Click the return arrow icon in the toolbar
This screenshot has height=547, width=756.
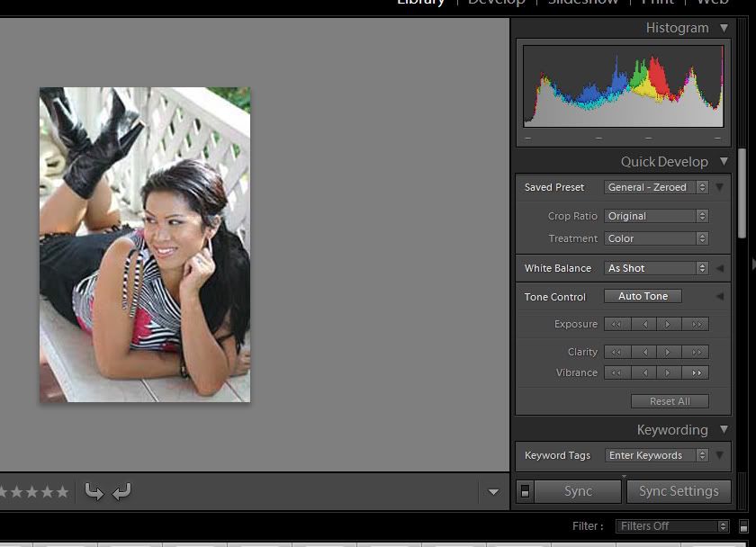click(122, 491)
